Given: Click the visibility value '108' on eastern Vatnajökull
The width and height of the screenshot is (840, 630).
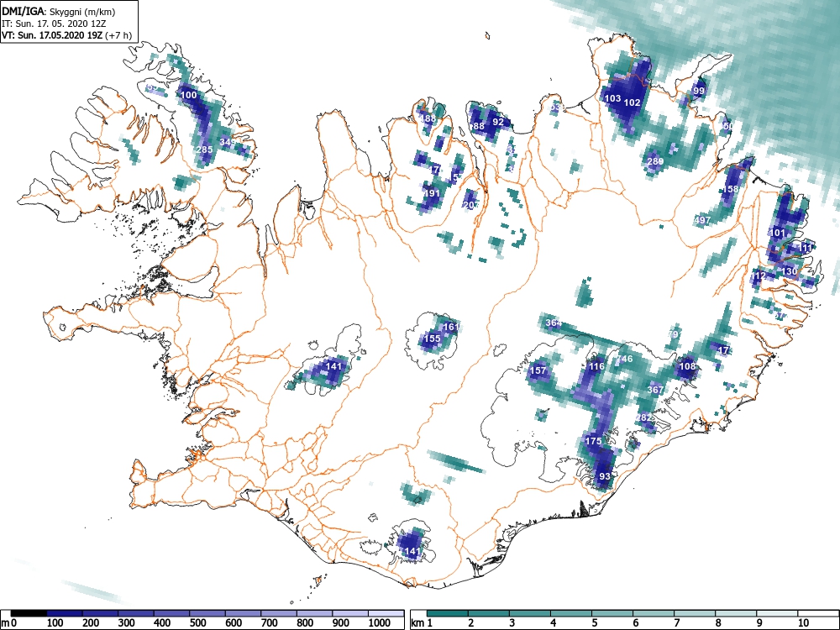Looking at the screenshot, I should coord(687,366).
